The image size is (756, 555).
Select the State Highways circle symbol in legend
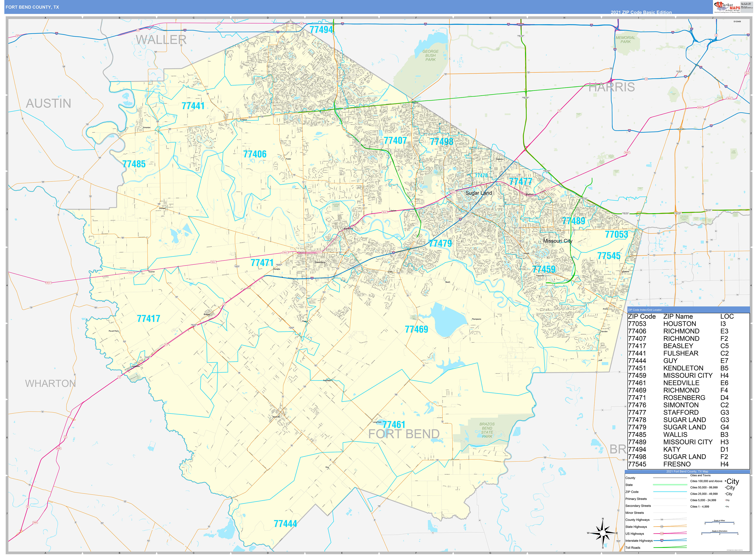[x=662, y=526]
